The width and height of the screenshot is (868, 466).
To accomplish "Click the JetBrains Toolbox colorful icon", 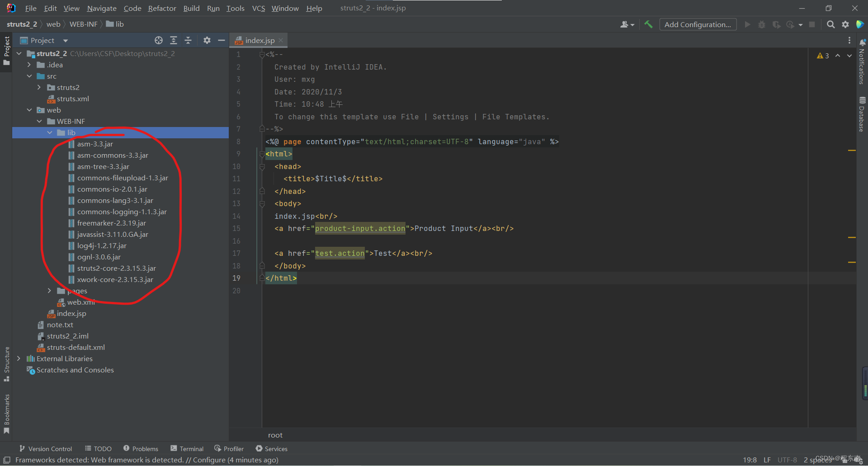I will click(860, 24).
